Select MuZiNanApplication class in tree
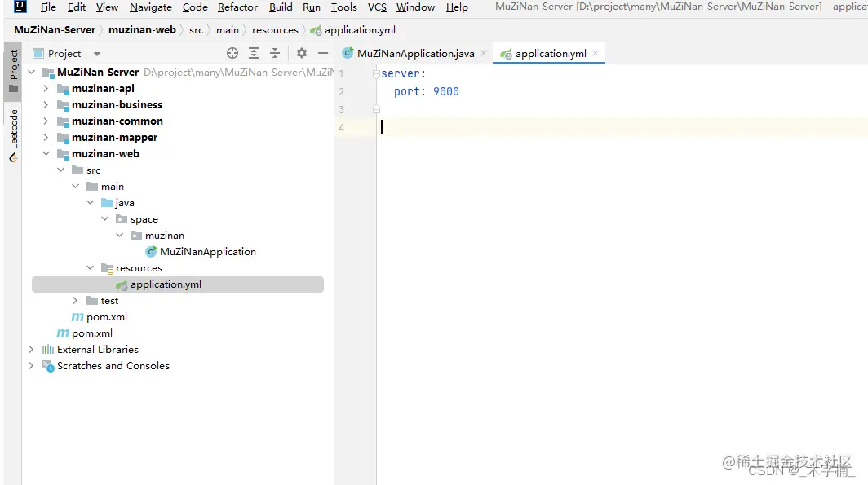The image size is (868, 485). [201, 252]
